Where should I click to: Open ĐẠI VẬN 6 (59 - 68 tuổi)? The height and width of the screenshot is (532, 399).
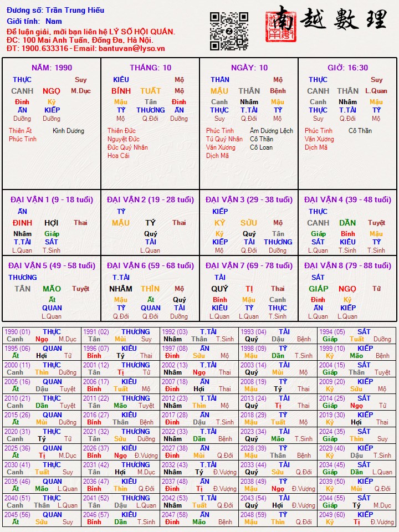click(150, 265)
